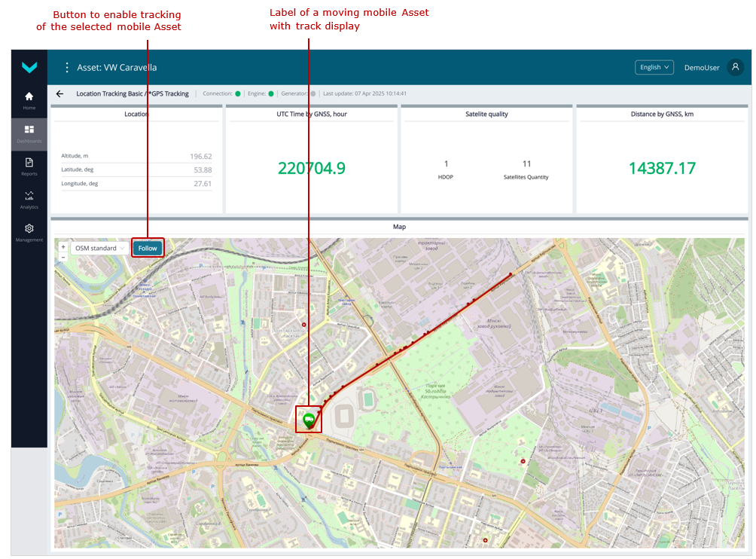Open the DemoUser profile icon
Screen dimensions: 756x559
[735, 67]
